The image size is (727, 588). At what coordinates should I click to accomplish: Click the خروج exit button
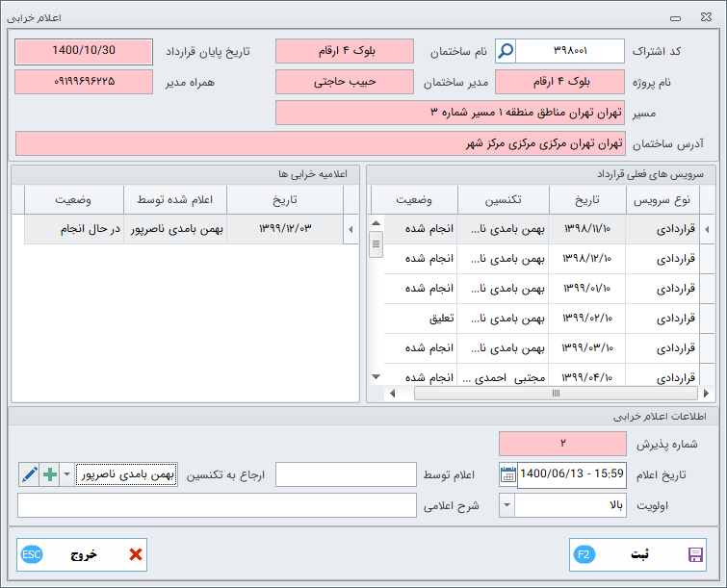(82, 554)
